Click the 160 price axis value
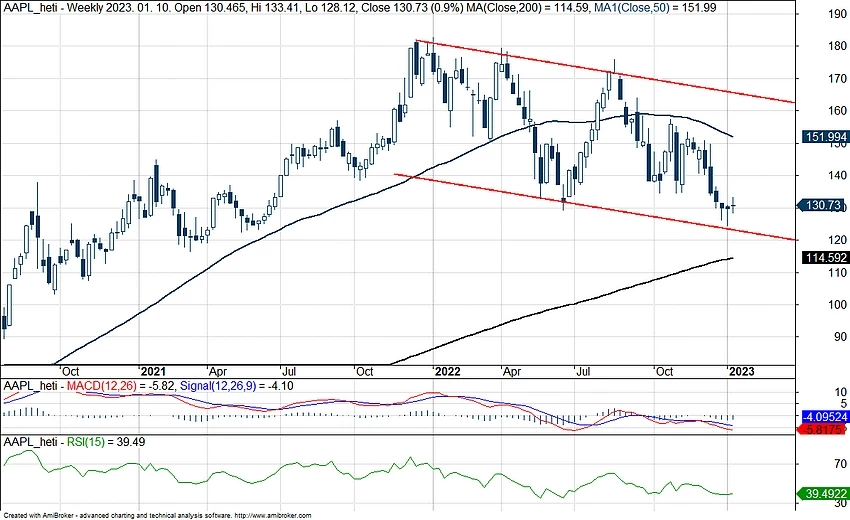This screenshot has width=850, height=520. (838, 111)
